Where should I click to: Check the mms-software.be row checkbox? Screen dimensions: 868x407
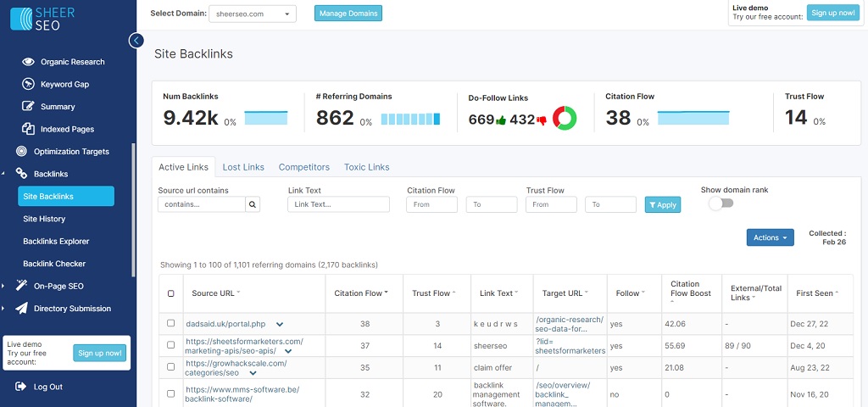[171, 393]
